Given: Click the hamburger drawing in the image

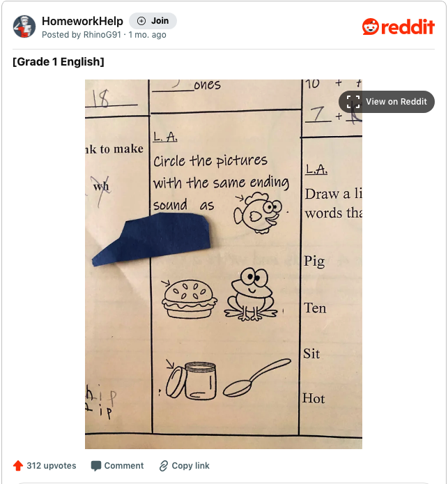Looking at the screenshot, I should 190,299.
